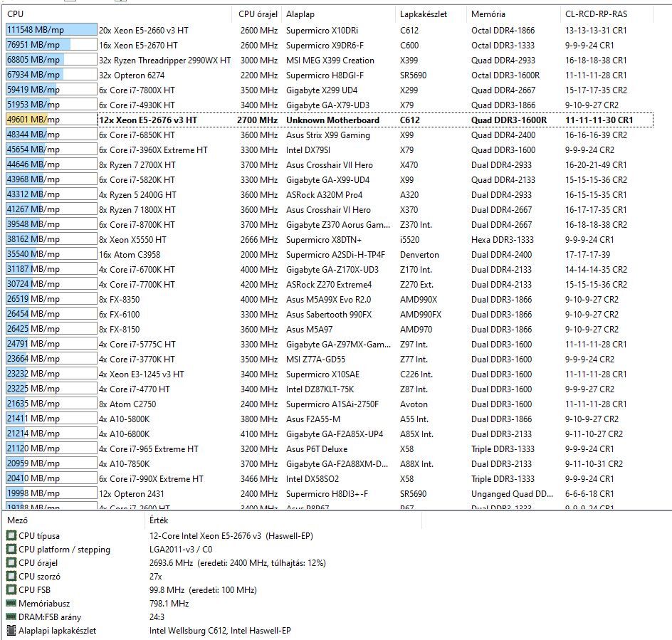The image size is (672, 640).
Task: Select the 4x A10-6800K row
Action: pos(329,434)
